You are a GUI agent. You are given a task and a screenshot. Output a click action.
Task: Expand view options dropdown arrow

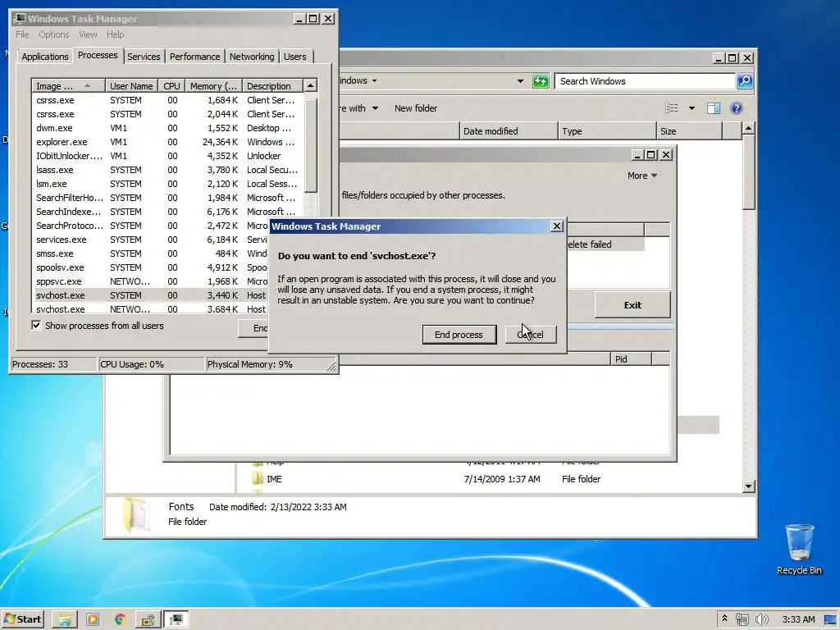(x=692, y=108)
